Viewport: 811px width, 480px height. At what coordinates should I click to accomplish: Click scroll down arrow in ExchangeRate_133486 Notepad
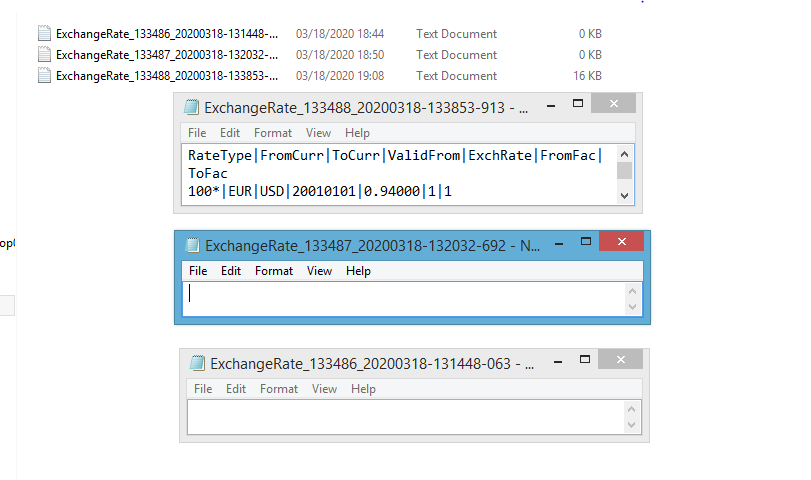(x=631, y=425)
